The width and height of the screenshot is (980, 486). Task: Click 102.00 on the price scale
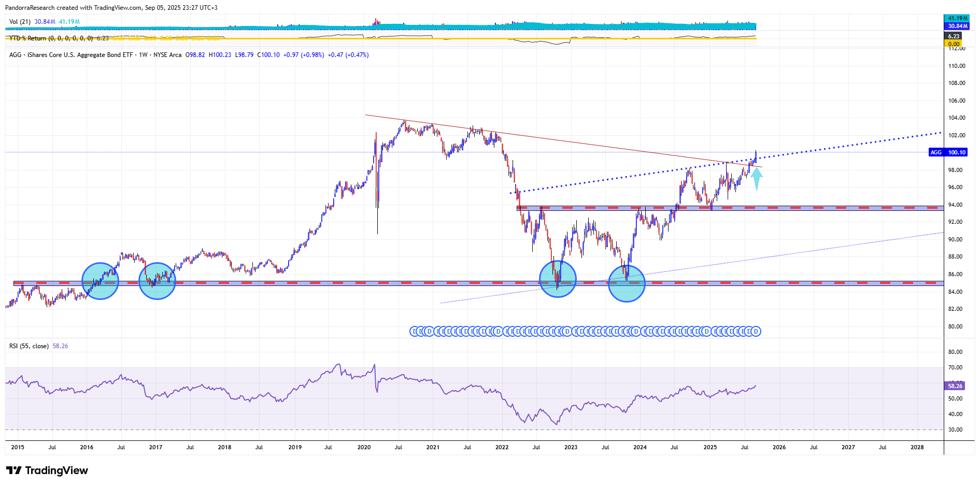[x=957, y=135]
